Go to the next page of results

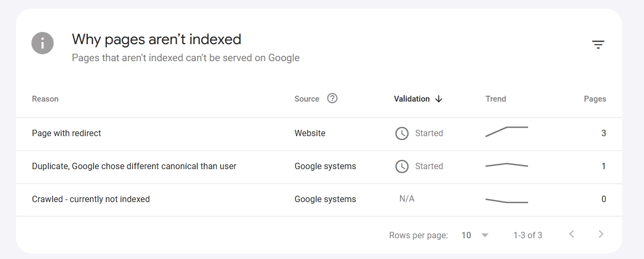click(601, 235)
